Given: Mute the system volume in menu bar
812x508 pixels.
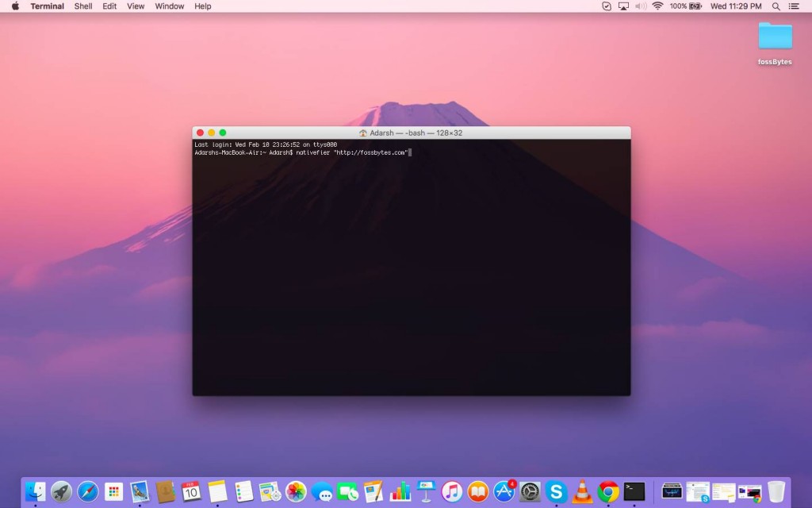Looking at the screenshot, I should (x=639, y=6).
